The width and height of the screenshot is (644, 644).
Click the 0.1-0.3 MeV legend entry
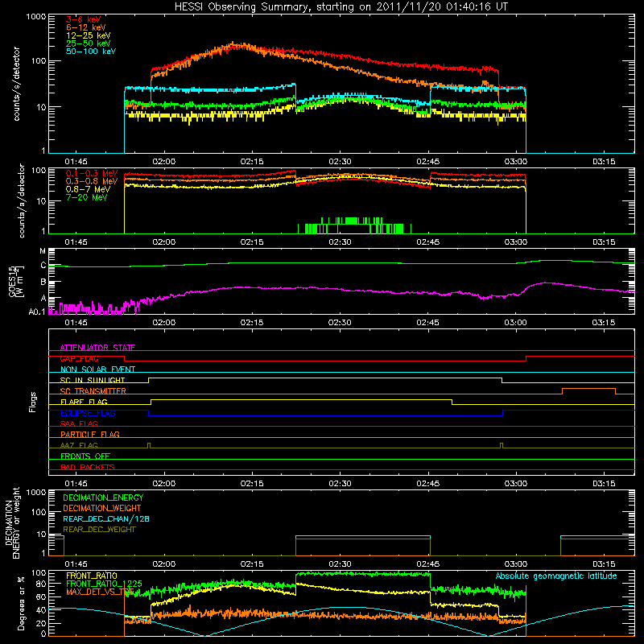92,173
